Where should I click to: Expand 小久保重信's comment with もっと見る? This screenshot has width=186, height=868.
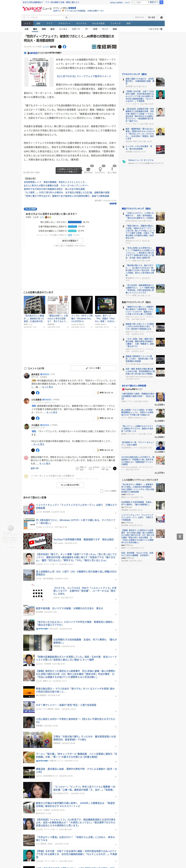pyautogui.click(x=52, y=412)
